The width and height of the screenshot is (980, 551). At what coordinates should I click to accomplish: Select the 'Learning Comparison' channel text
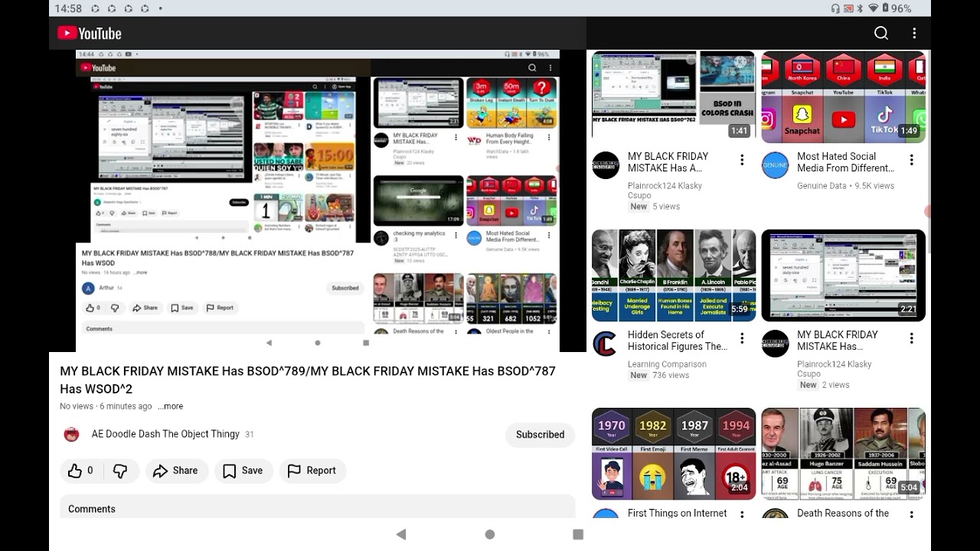pos(667,364)
